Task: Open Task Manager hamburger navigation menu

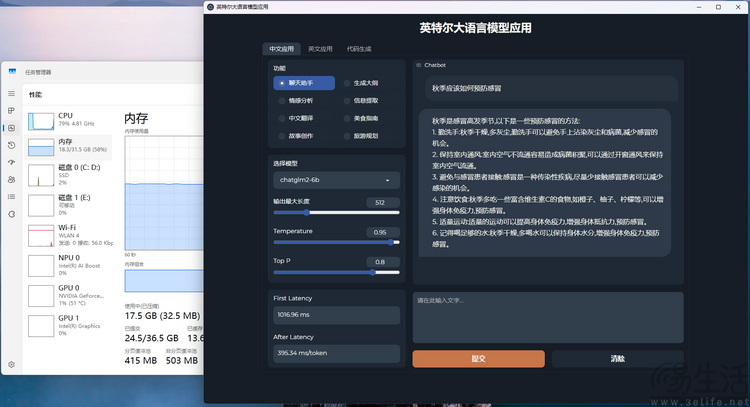Action: coord(11,93)
